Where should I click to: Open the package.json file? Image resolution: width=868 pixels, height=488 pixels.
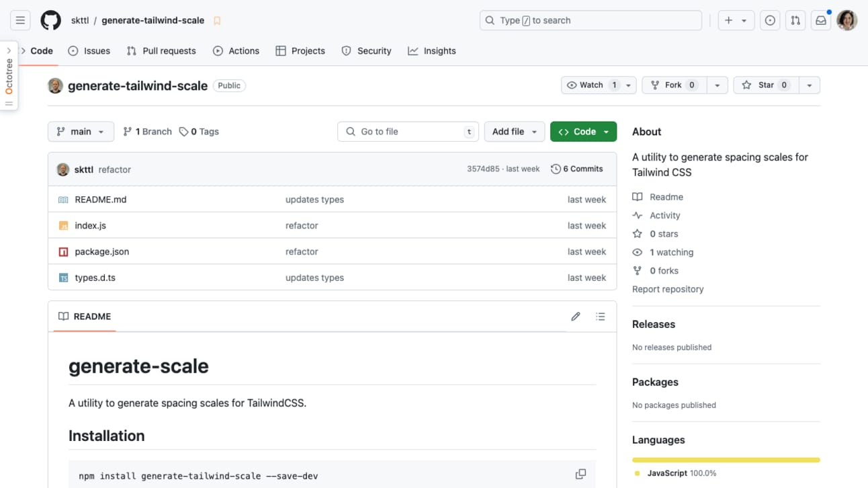click(101, 251)
